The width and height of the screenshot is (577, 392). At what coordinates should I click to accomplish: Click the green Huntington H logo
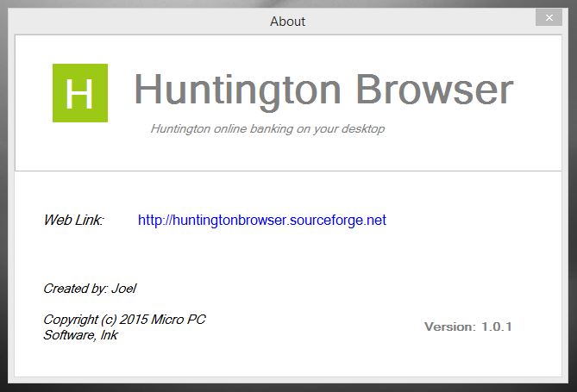[80, 93]
